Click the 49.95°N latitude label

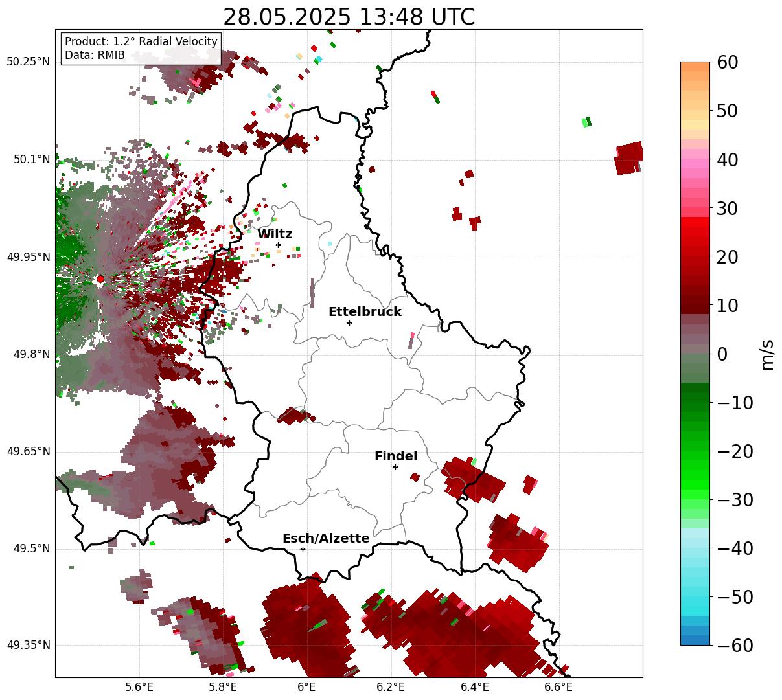29,257
